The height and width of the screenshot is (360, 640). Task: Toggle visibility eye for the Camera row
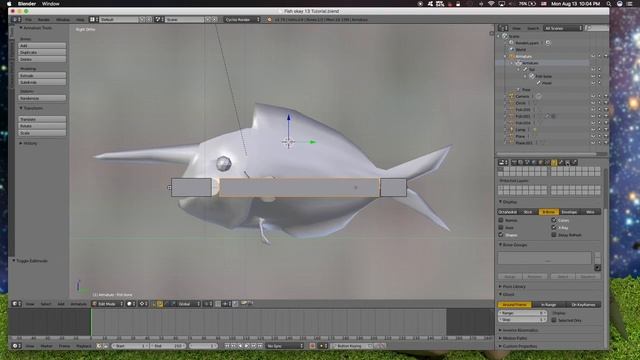click(593, 96)
